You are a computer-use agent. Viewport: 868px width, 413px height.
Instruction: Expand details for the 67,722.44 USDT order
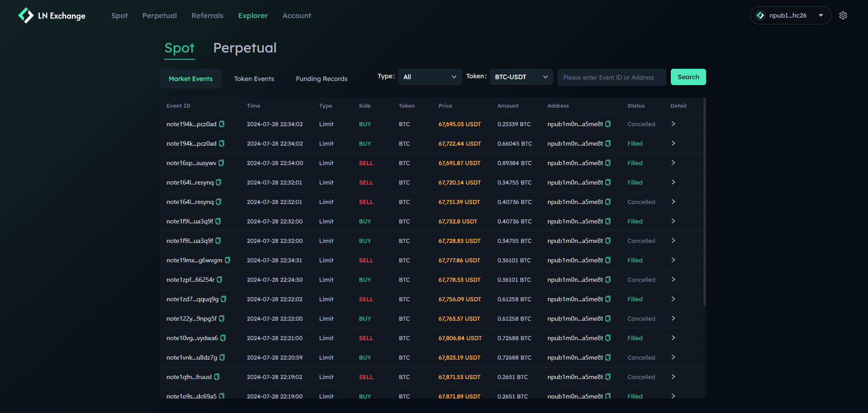pyautogui.click(x=673, y=143)
